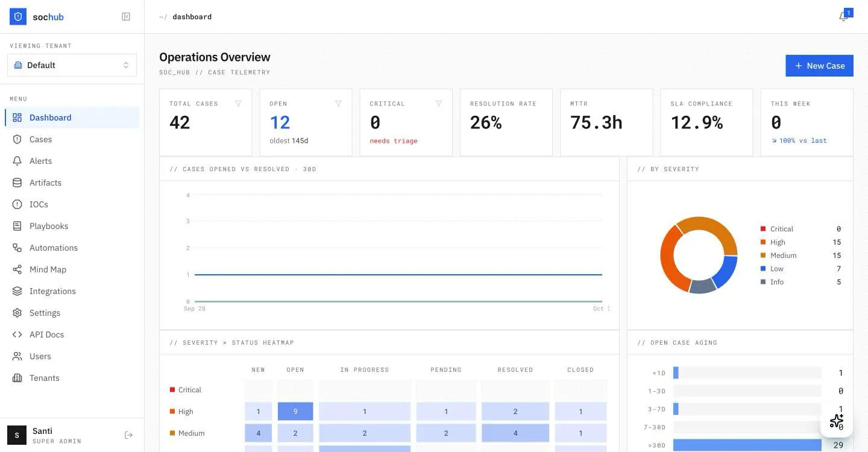This screenshot has height=452, width=868.
Task: Open the Default tenant dropdown
Action: 72,65
